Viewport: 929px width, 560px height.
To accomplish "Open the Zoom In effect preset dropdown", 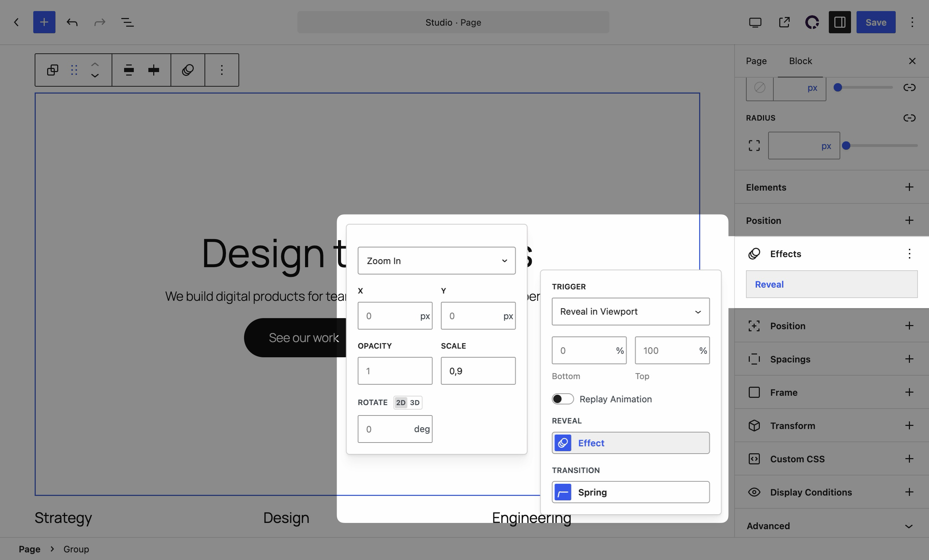I will [437, 260].
